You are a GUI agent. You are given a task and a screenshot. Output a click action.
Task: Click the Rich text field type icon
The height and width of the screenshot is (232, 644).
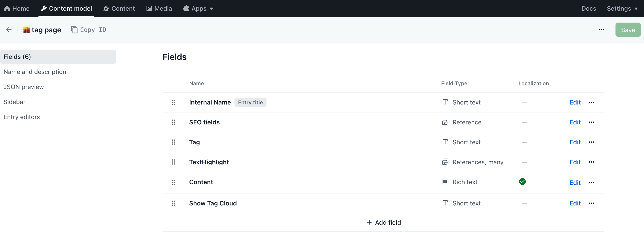point(445,182)
